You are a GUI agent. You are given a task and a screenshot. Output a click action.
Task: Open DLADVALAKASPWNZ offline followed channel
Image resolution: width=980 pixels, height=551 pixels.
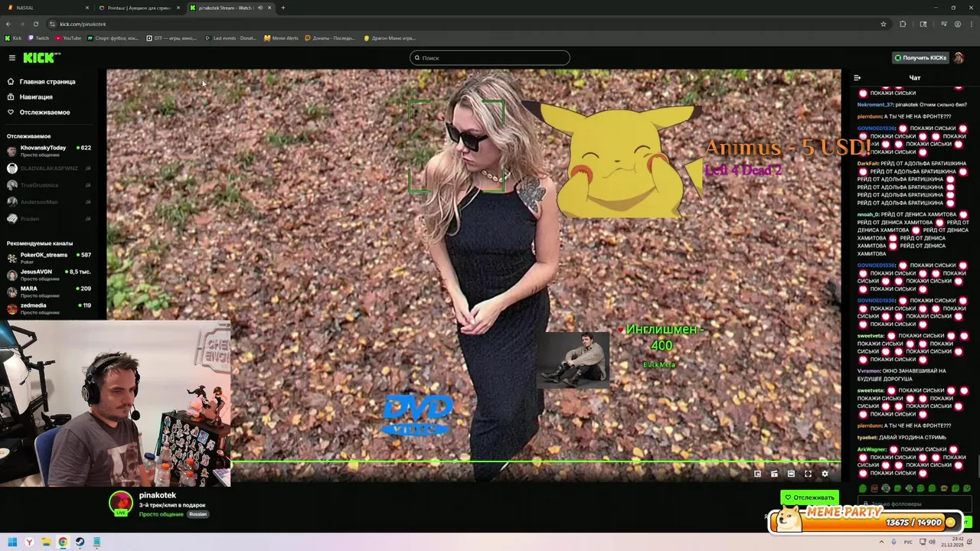(49, 168)
